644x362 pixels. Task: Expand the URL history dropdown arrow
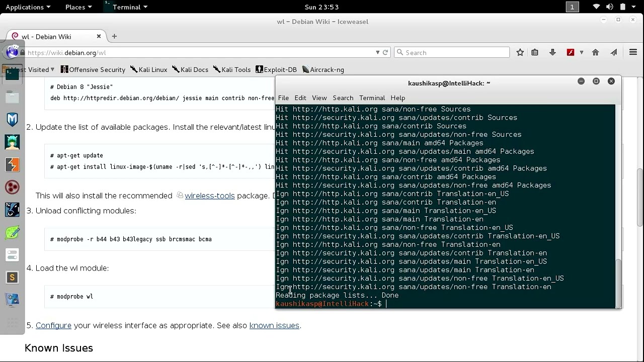(x=377, y=52)
